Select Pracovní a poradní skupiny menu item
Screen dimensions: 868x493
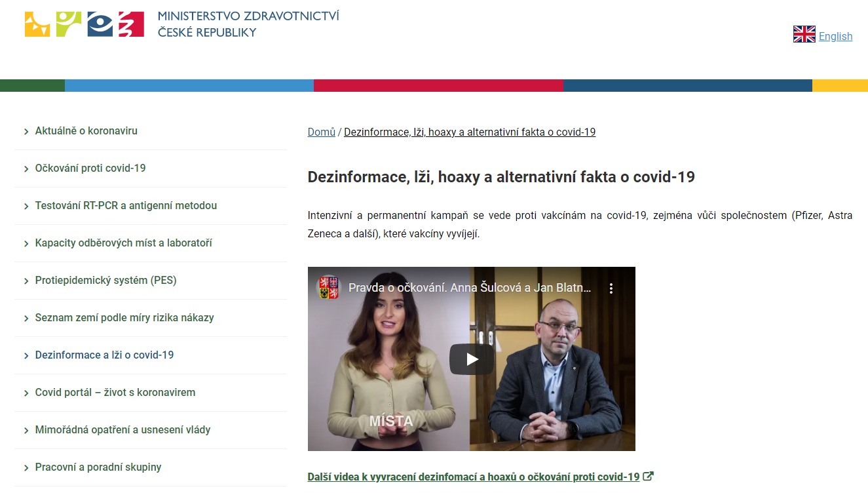(x=98, y=467)
